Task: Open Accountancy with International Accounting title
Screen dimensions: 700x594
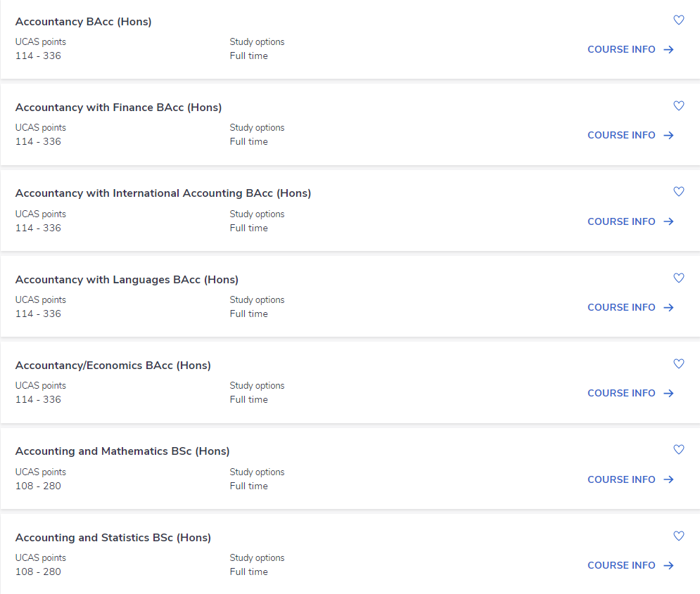Action: pos(163,193)
